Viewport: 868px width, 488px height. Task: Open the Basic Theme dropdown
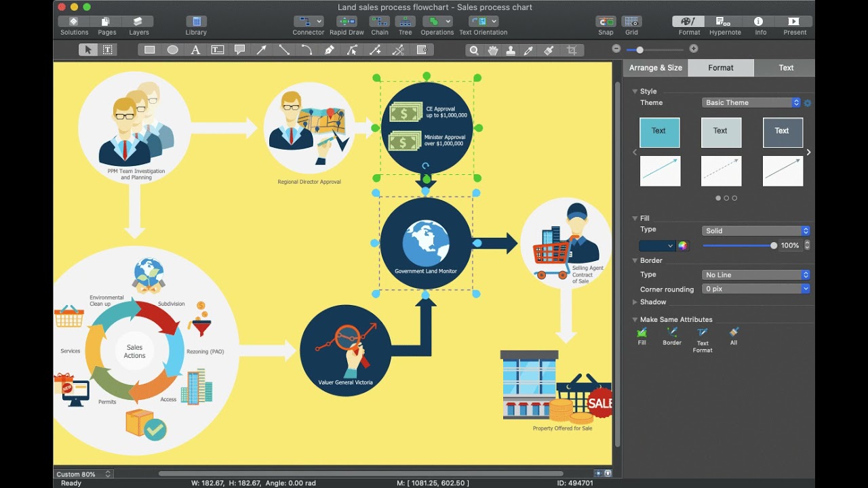(751, 103)
